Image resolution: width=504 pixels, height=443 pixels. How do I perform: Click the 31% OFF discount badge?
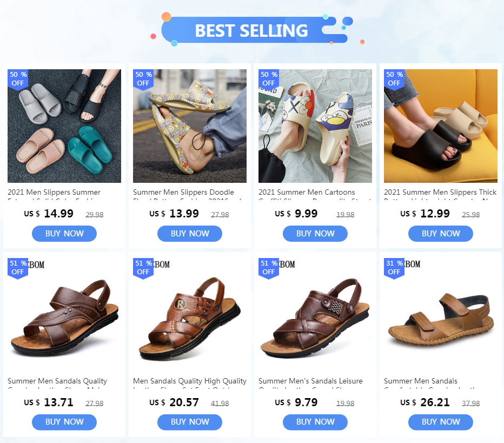coord(394,268)
